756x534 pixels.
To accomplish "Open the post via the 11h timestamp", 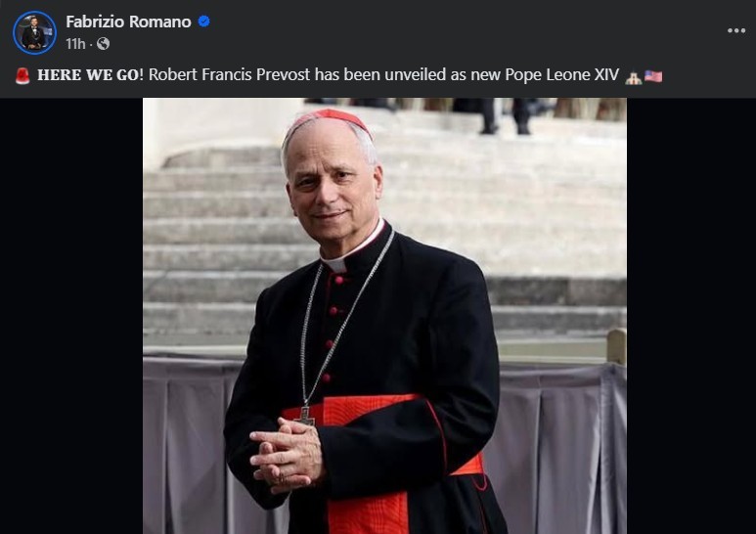I will (74, 44).
